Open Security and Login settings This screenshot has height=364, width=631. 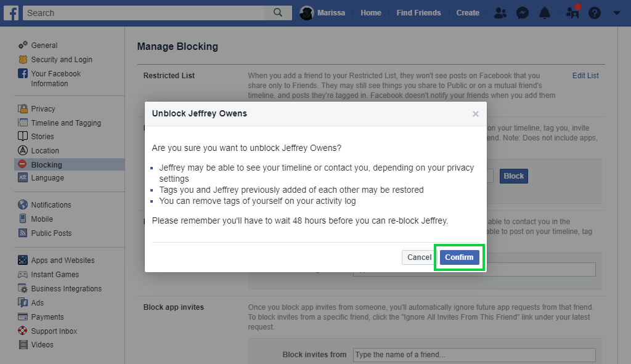pyautogui.click(x=62, y=60)
